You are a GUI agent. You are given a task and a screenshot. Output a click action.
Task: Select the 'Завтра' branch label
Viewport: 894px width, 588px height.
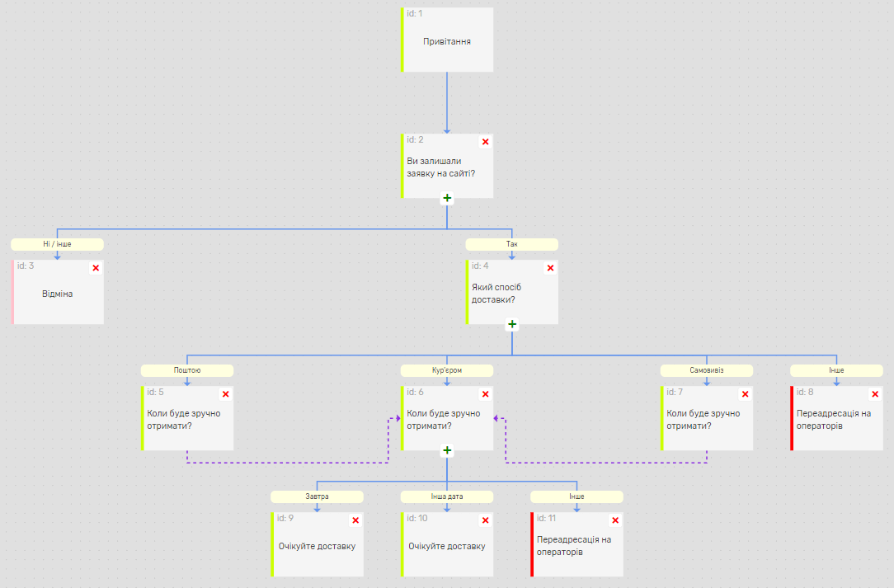pos(318,496)
